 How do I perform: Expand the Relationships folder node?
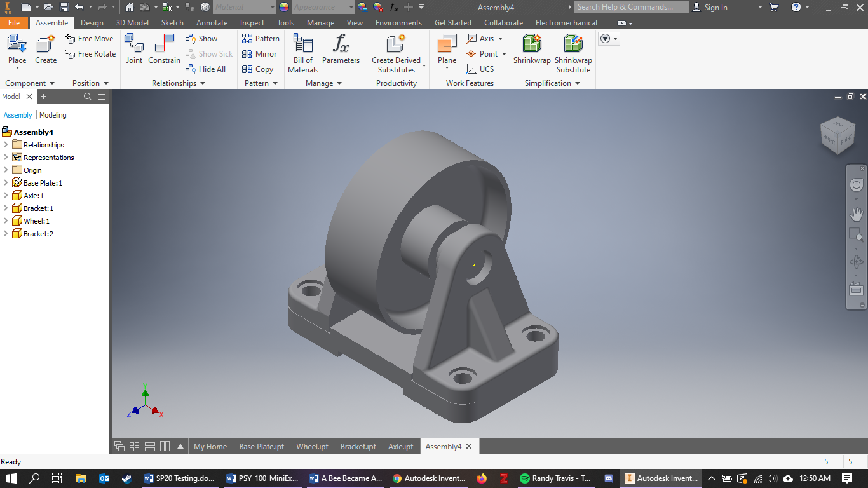pos(6,145)
